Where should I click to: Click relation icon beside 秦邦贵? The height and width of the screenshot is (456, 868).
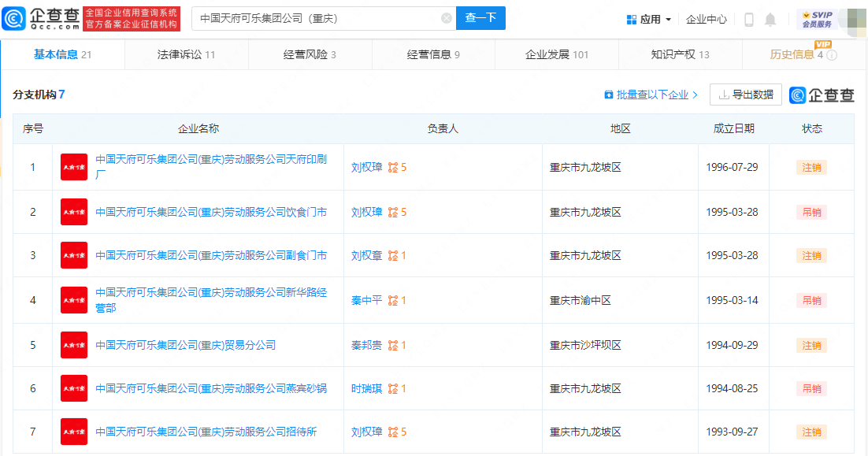393,345
